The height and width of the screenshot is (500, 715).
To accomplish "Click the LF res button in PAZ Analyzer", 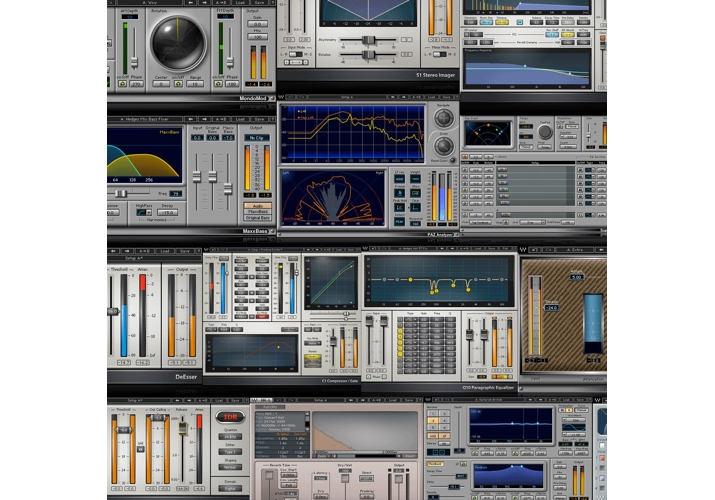I will click(399, 179).
